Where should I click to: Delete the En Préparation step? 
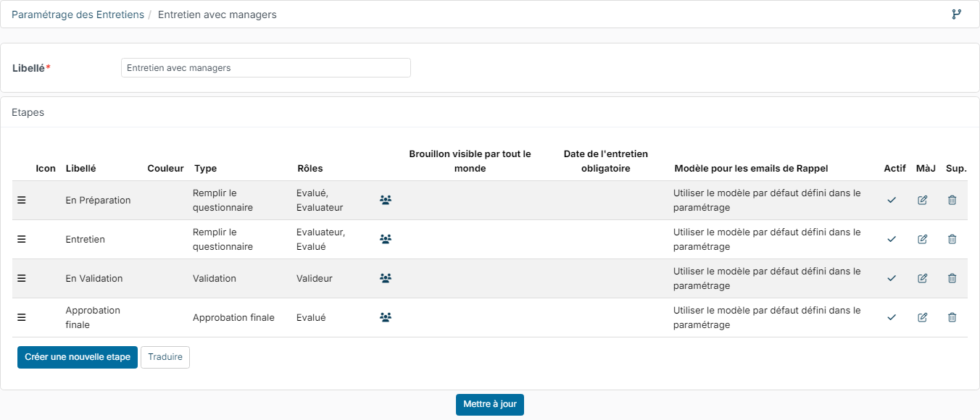click(x=952, y=200)
